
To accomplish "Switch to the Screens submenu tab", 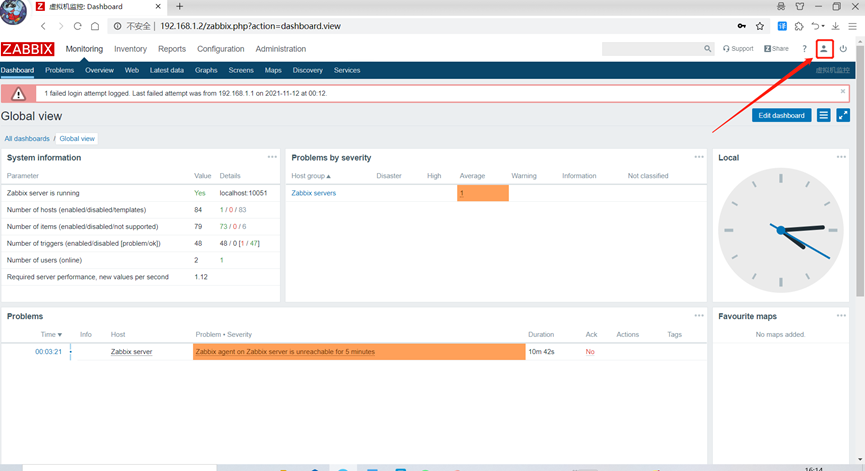I will (x=241, y=70).
